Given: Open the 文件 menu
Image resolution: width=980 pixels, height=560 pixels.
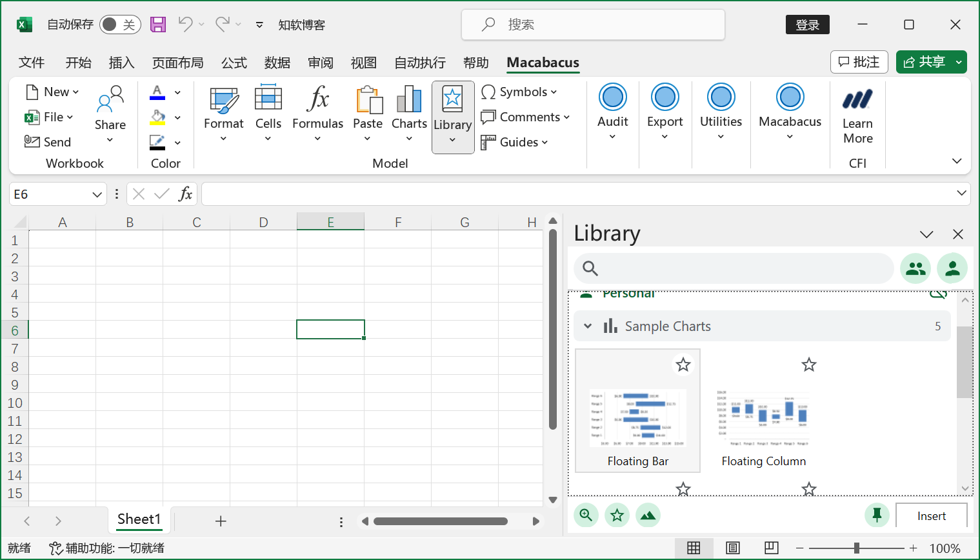Looking at the screenshot, I should [x=32, y=63].
